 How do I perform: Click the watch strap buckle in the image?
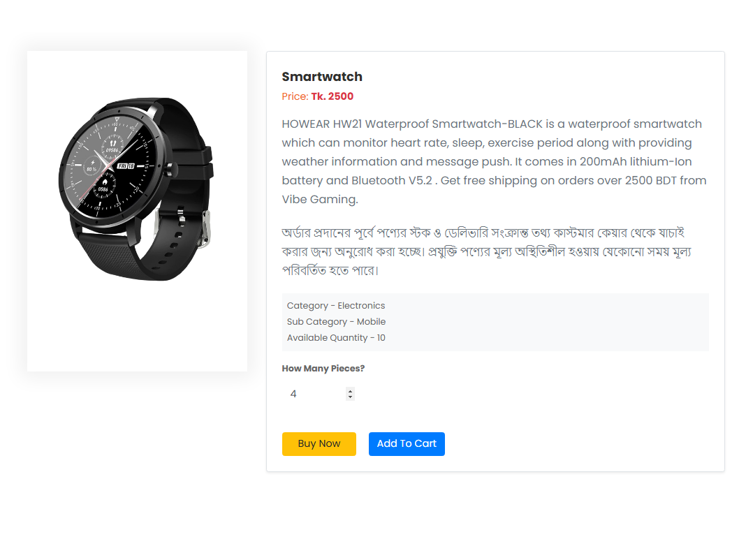[205, 230]
